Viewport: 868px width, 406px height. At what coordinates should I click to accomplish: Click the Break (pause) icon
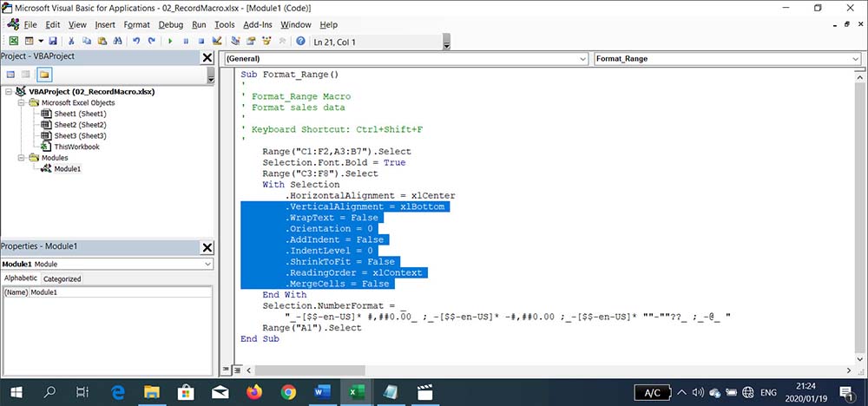[x=186, y=41]
